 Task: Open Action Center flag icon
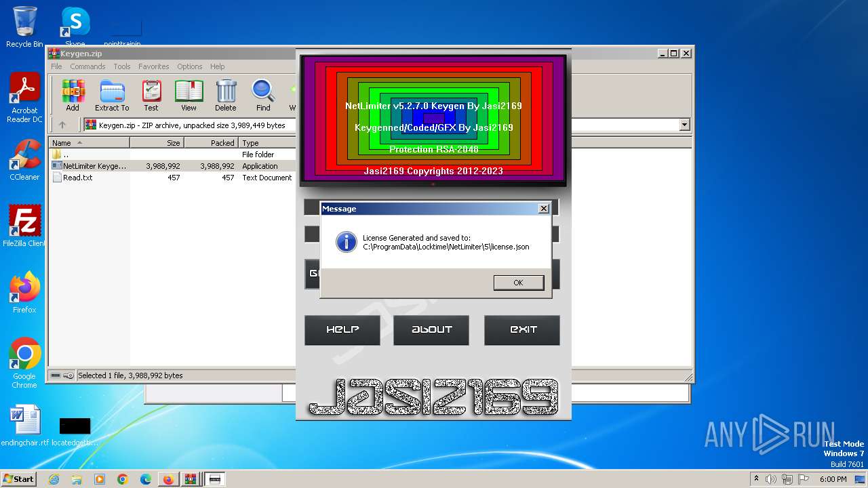(804, 479)
